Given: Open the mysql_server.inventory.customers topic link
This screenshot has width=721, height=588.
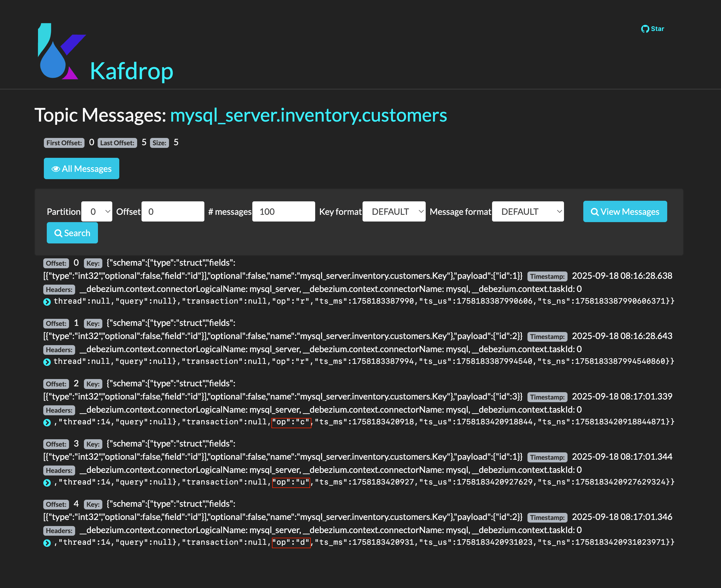Looking at the screenshot, I should (308, 115).
